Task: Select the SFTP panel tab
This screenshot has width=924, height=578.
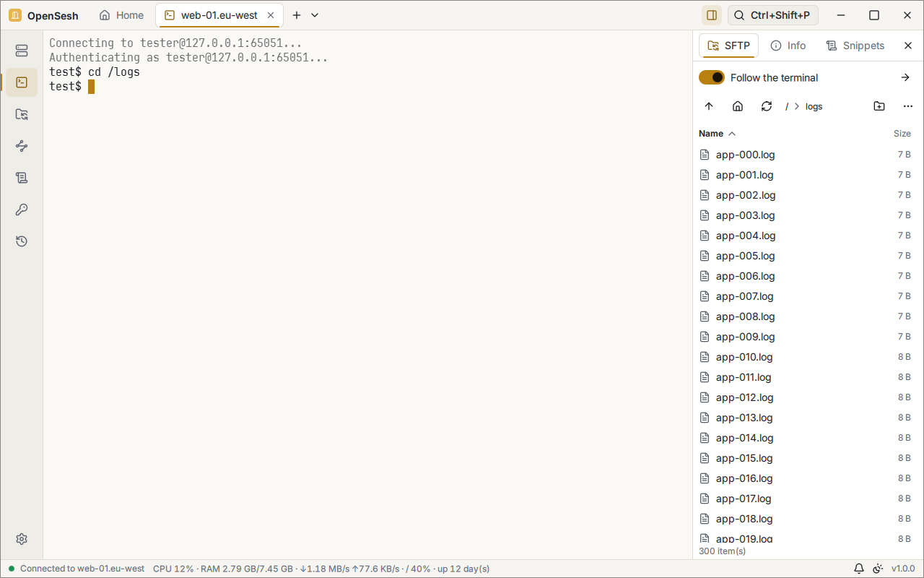Action: point(729,46)
